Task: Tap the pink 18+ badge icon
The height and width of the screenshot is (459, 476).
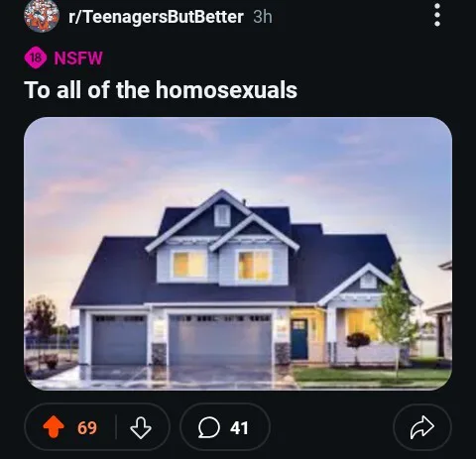Action: [x=34, y=57]
